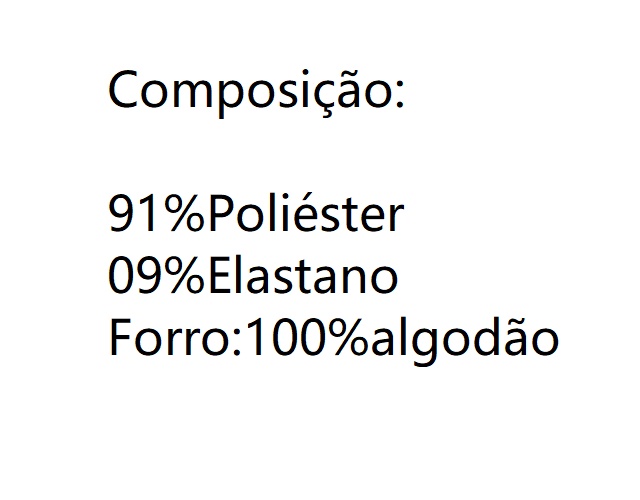Screen dimensions: 640x500
Task: Click on the word "Elastano"
Action: click(303, 276)
